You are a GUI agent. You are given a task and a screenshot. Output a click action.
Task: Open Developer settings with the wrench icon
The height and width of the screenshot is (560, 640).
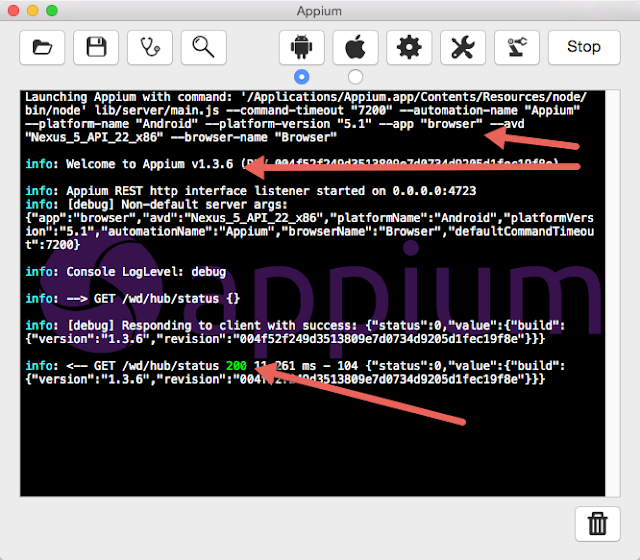463,47
